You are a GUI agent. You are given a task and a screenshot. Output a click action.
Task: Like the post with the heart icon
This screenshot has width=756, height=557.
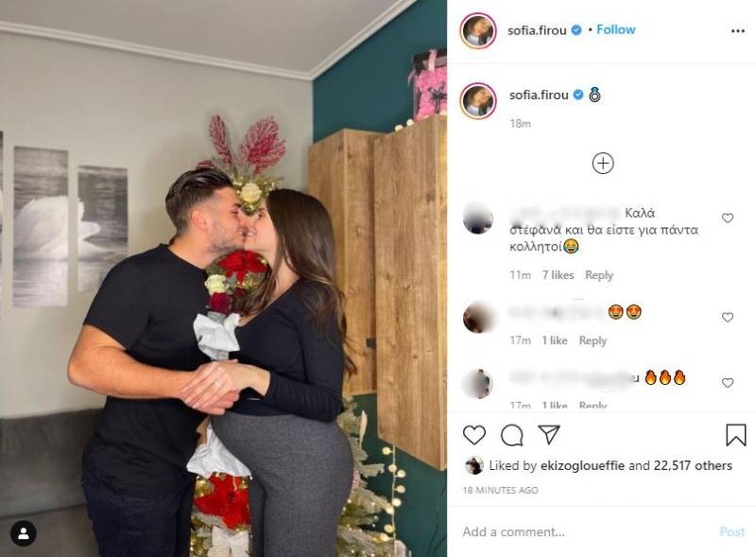pos(474,435)
